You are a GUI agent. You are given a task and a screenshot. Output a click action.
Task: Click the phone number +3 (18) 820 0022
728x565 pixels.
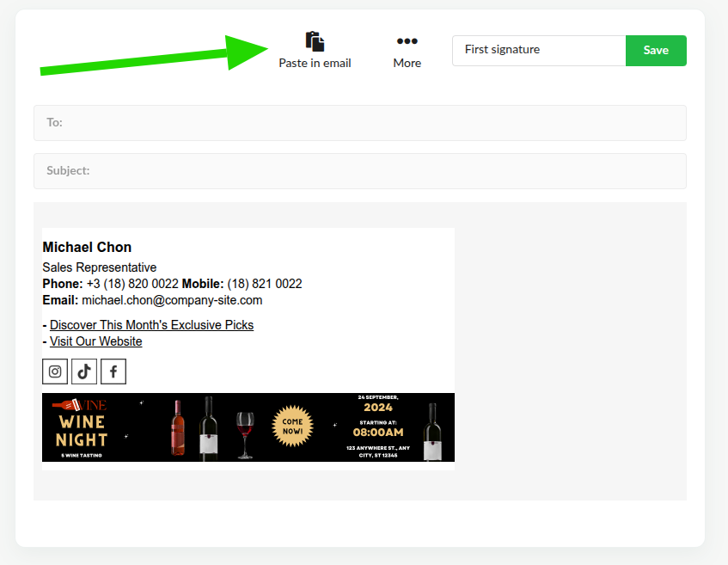click(132, 284)
